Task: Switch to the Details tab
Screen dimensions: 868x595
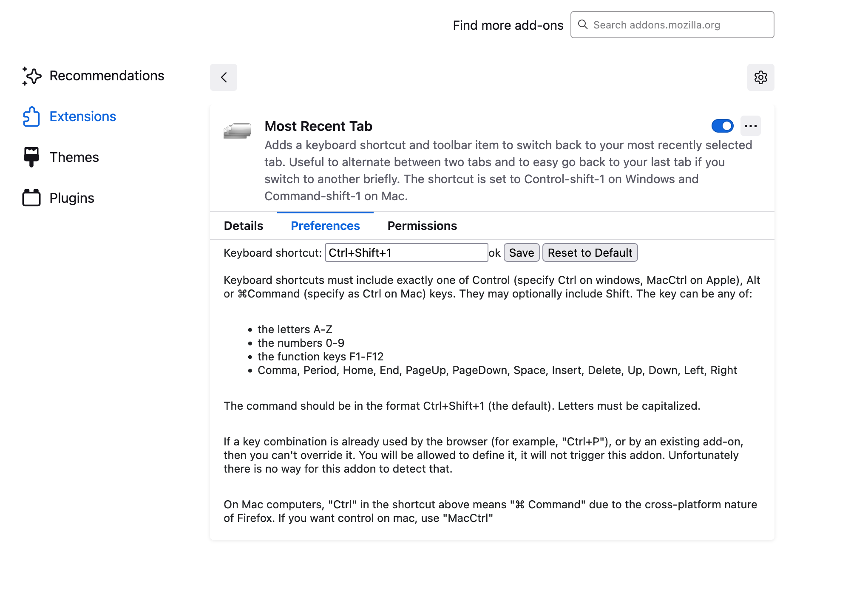Action: click(244, 226)
